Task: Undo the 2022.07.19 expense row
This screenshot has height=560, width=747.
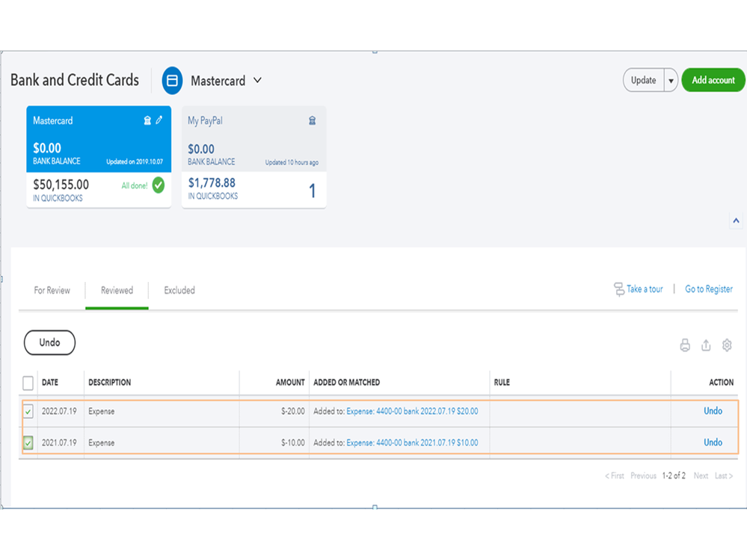Action: 713,411
